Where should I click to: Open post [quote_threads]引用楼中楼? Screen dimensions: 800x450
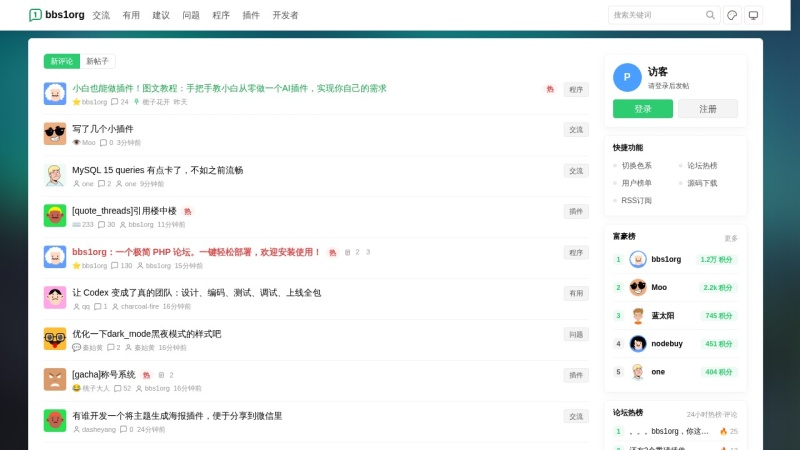click(124, 211)
